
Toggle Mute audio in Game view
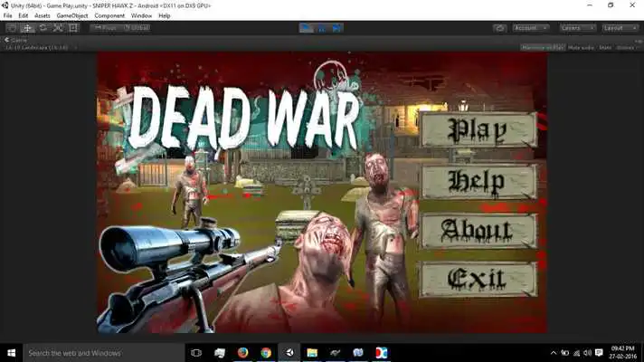(x=581, y=48)
